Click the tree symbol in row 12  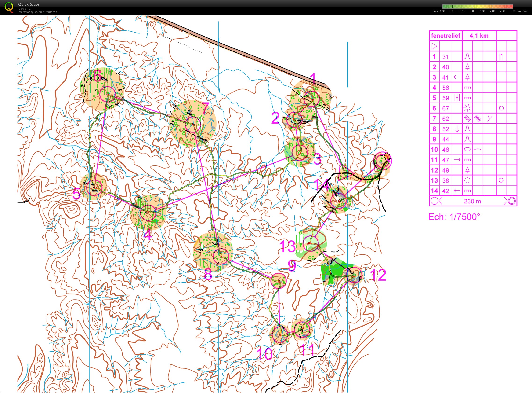point(467,170)
